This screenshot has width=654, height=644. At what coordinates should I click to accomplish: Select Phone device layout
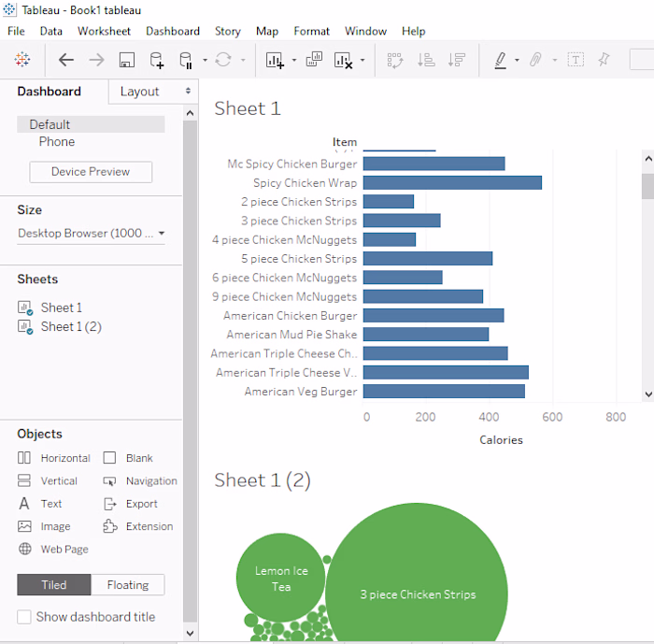(57, 142)
